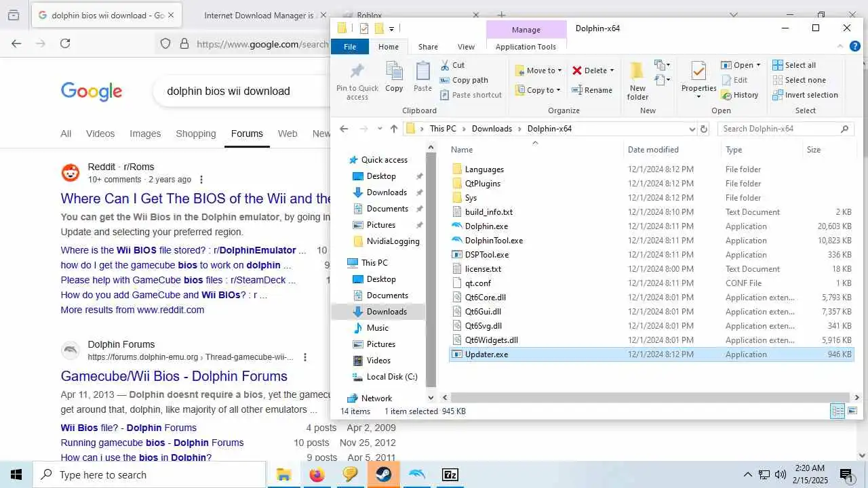
Task: Click the browser Back arrow
Action: tap(16, 43)
